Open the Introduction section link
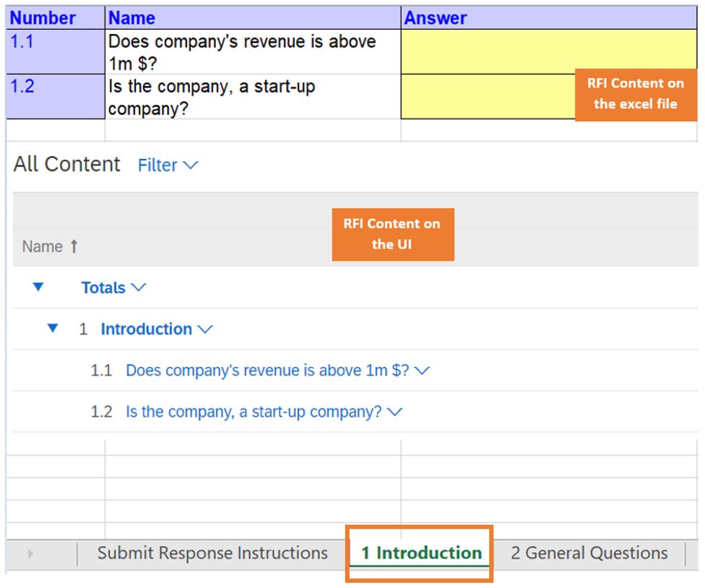The image size is (705, 588). [146, 329]
